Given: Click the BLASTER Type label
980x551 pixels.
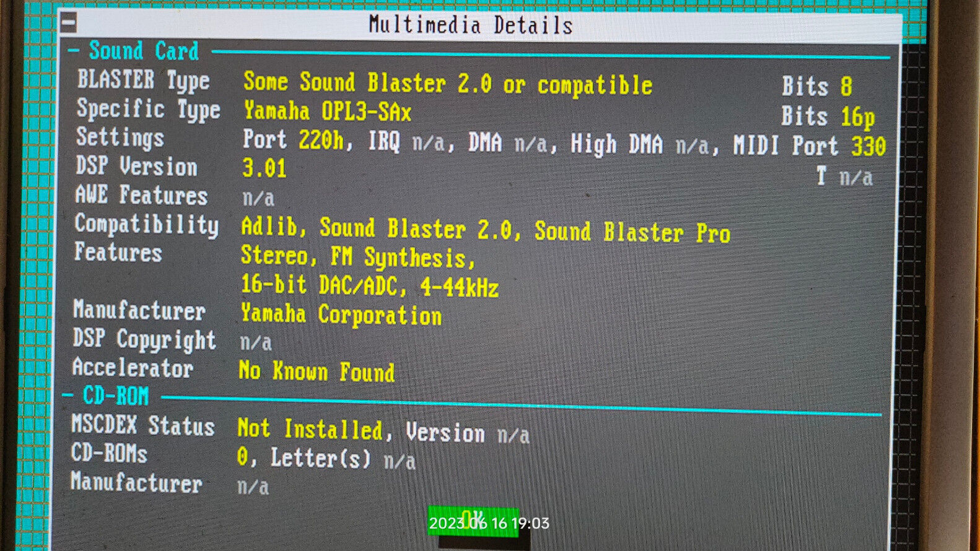Looking at the screenshot, I should [x=143, y=80].
